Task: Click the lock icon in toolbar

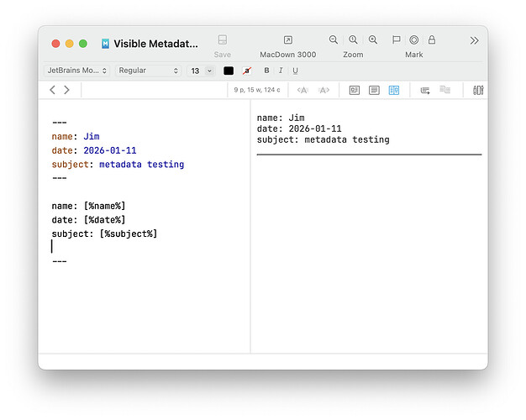Action: point(432,40)
